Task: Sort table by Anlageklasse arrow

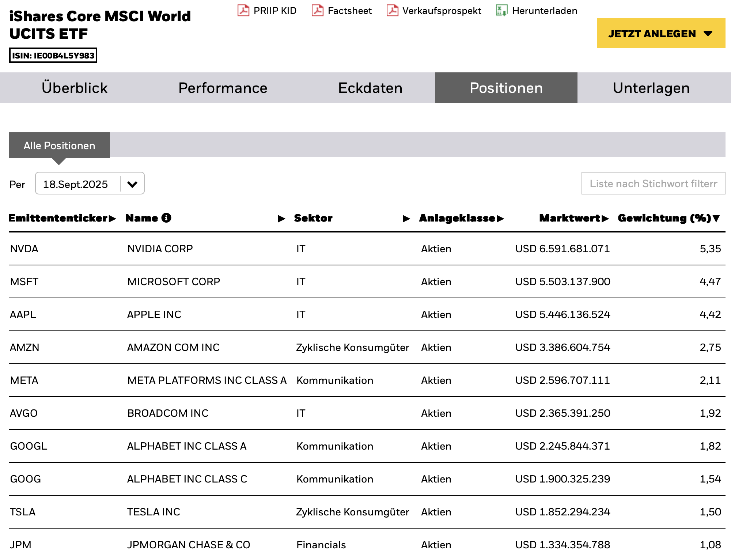Action: 500,219
